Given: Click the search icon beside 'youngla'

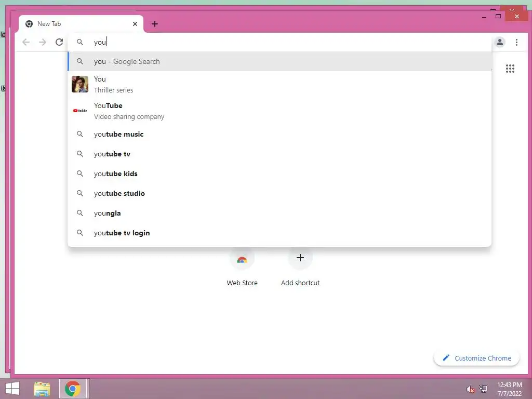Looking at the screenshot, I should (79, 213).
